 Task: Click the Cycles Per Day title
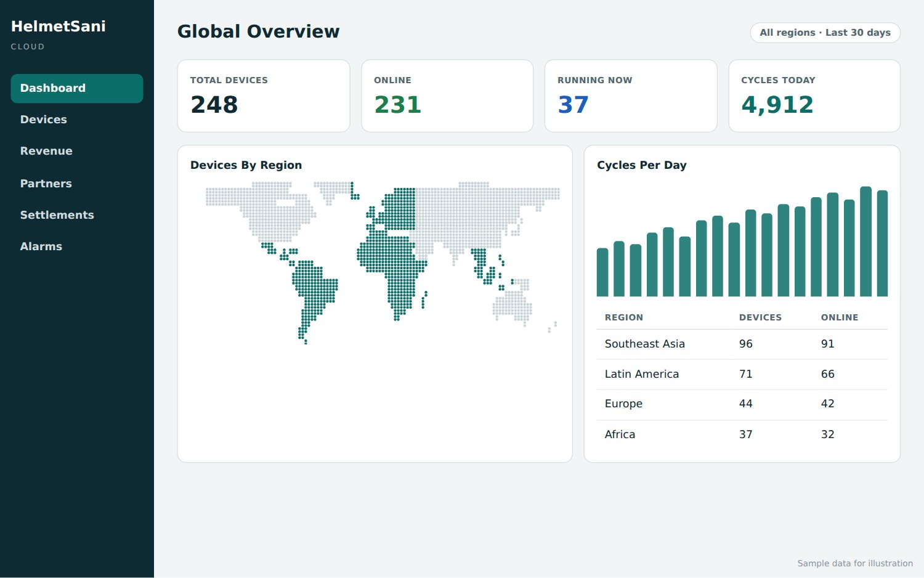coord(642,165)
